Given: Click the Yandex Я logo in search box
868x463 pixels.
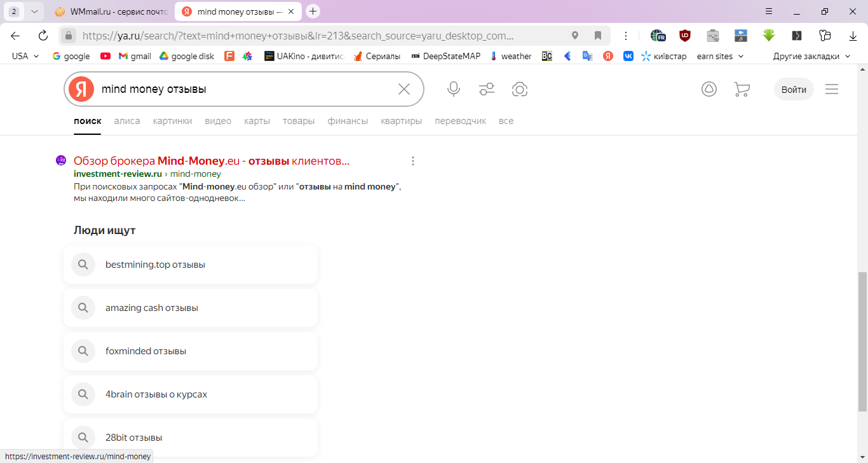Looking at the screenshot, I should pyautogui.click(x=81, y=89).
